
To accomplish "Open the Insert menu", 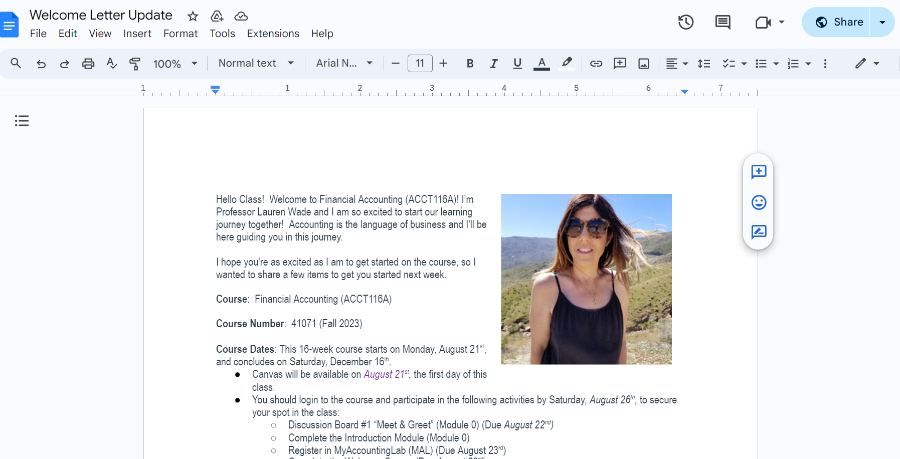I will [x=137, y=33].
